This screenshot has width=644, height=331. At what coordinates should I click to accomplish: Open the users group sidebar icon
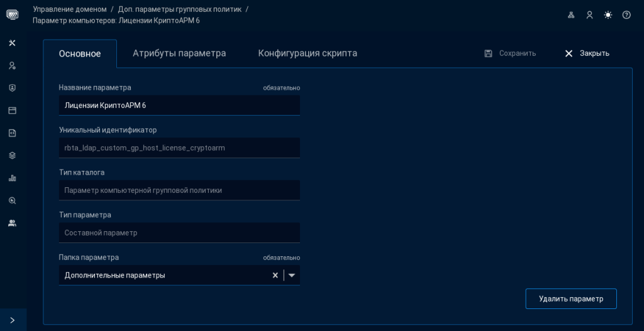pos(12,223)
